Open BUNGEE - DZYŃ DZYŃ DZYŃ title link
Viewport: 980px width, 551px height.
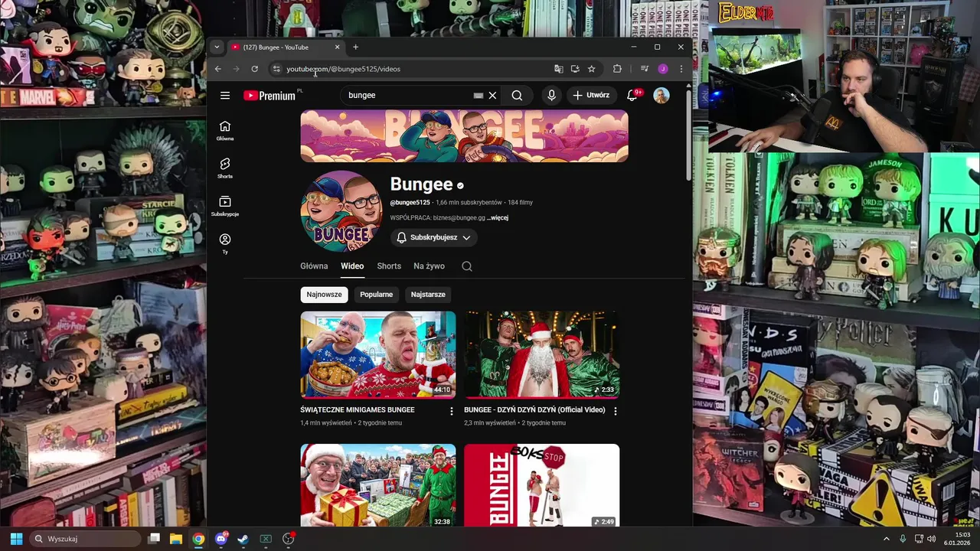pos(534,410)
